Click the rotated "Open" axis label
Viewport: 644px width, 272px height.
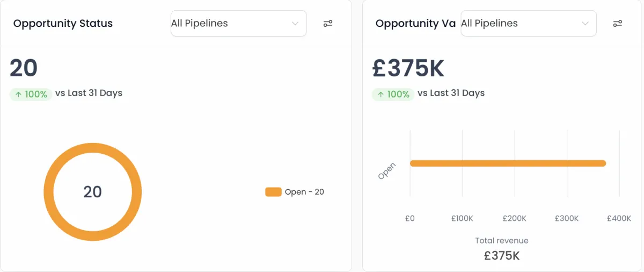[x=387, y=170]
